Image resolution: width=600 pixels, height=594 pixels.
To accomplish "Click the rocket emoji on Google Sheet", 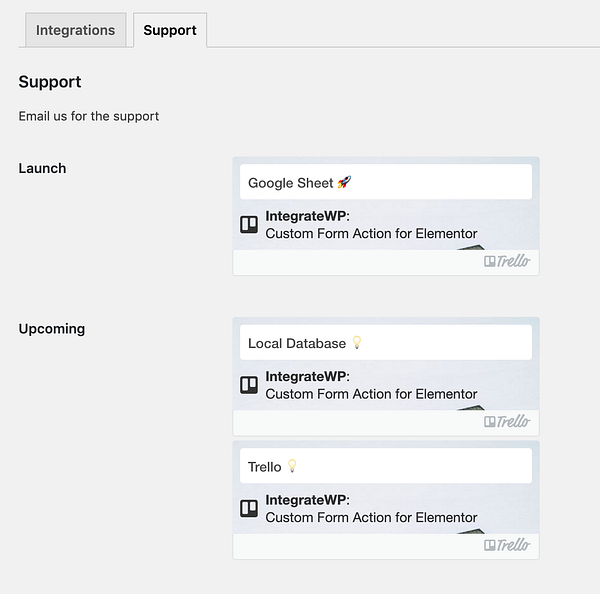I will [x=344, y=183].
